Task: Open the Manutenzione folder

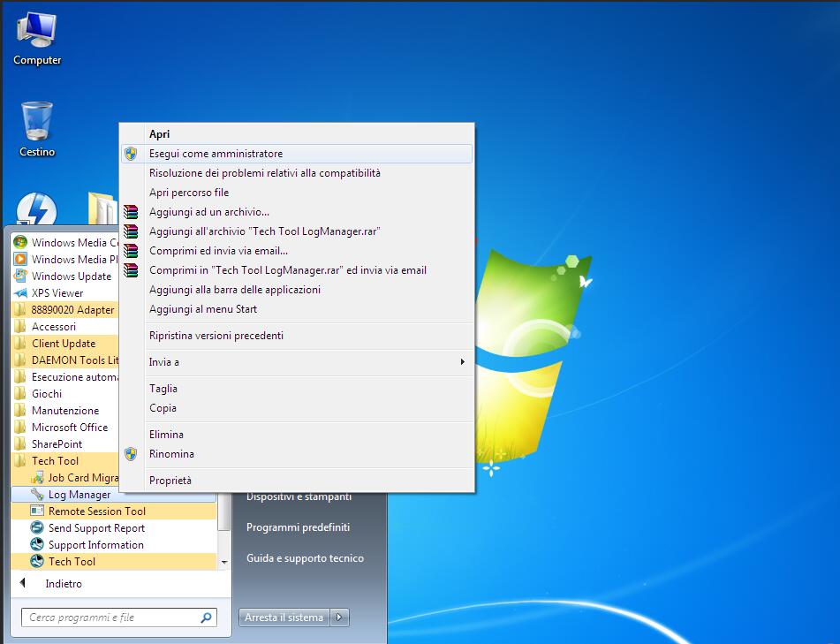Action: (65, 411)
